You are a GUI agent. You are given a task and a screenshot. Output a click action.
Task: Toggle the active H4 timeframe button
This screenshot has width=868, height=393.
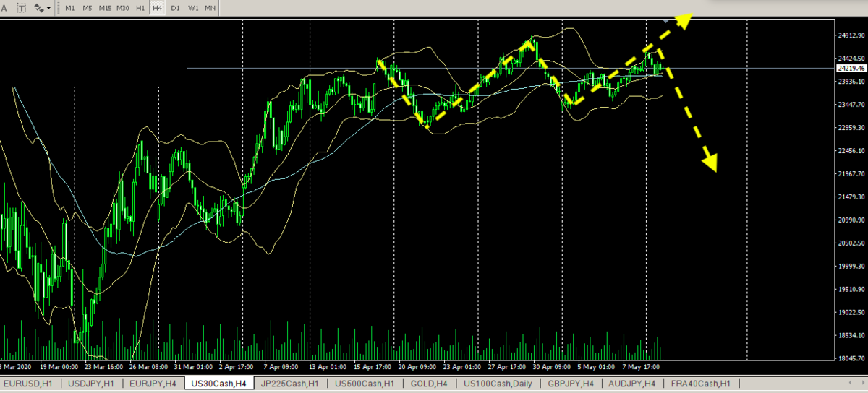(x=157, y=8)
